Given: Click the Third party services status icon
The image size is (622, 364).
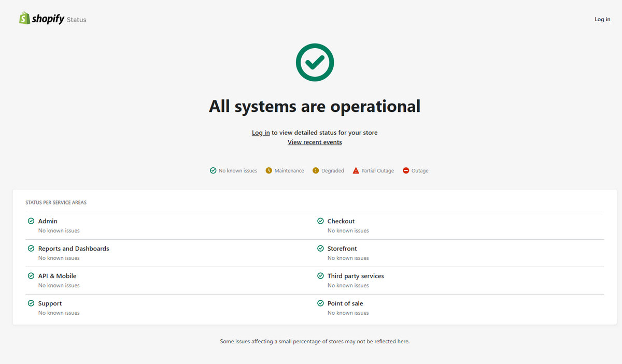Looking at the screenshot, I should pos(320,275).
